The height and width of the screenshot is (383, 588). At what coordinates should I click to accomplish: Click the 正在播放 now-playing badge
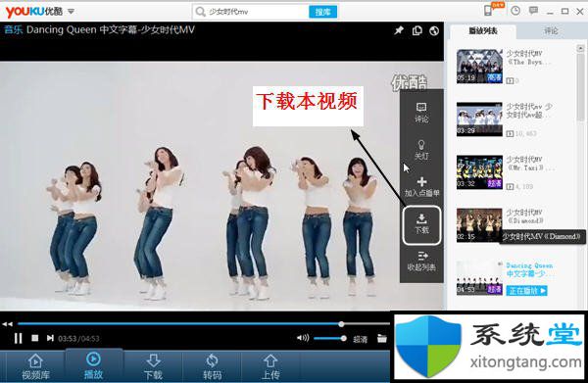click(526, 291)
